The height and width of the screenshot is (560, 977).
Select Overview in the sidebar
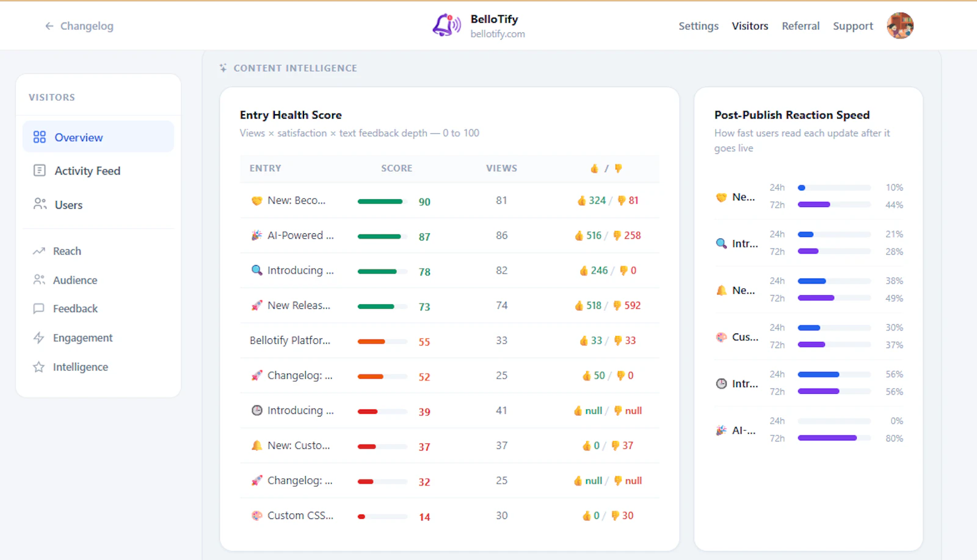(98, 137)
